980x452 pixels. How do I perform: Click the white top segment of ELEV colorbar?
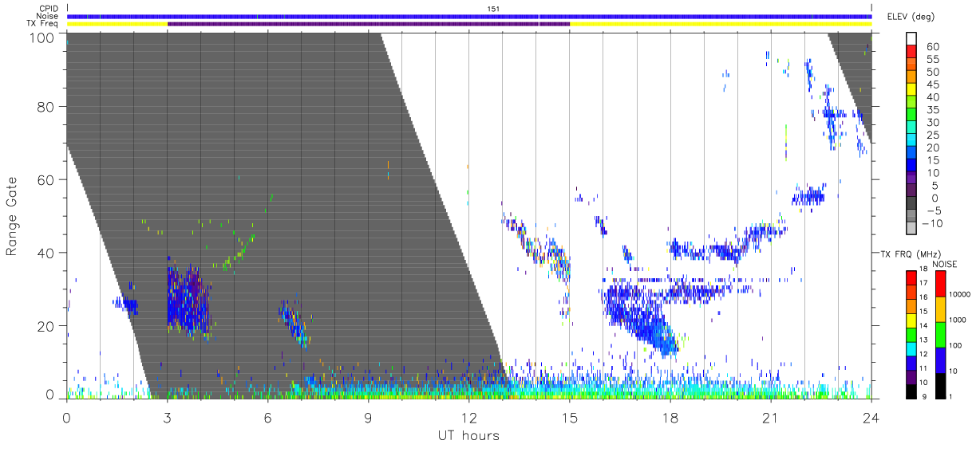tap(912, 39)
